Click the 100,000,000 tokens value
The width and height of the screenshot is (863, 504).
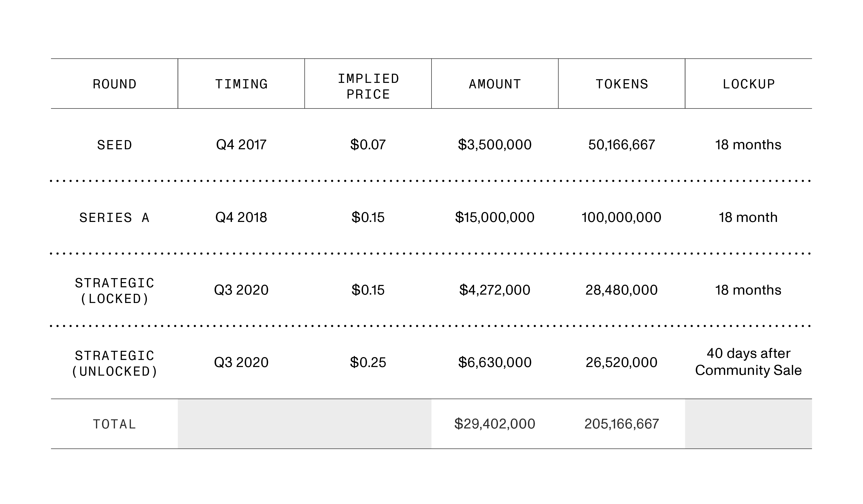(622, 217)
